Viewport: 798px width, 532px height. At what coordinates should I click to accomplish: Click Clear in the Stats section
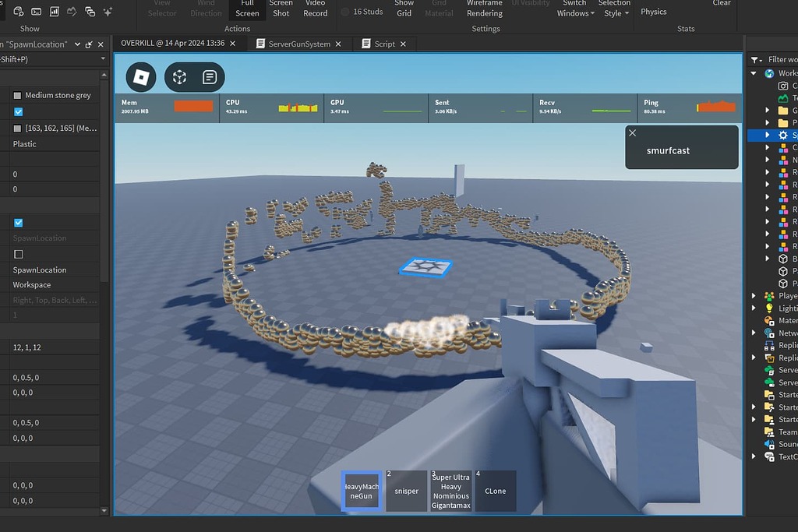click(x=722, y=4)
